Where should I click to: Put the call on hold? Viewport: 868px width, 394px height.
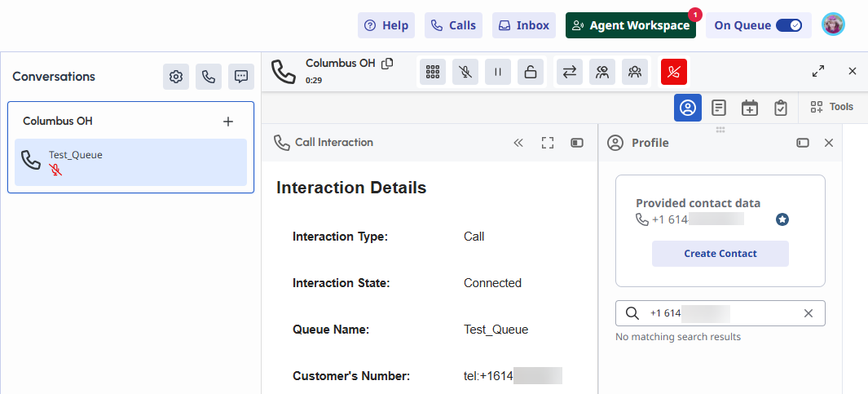click(x=498, y=72)
